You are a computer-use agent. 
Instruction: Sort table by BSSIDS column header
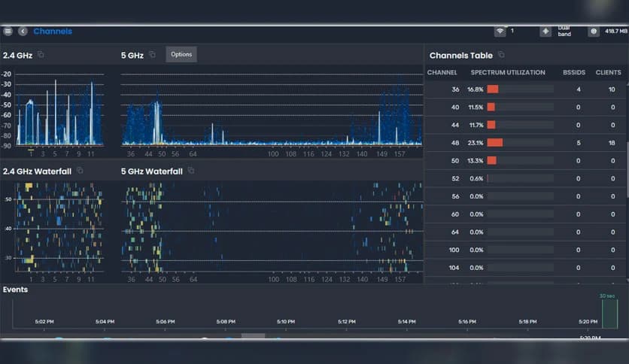(x=574, y=72)
